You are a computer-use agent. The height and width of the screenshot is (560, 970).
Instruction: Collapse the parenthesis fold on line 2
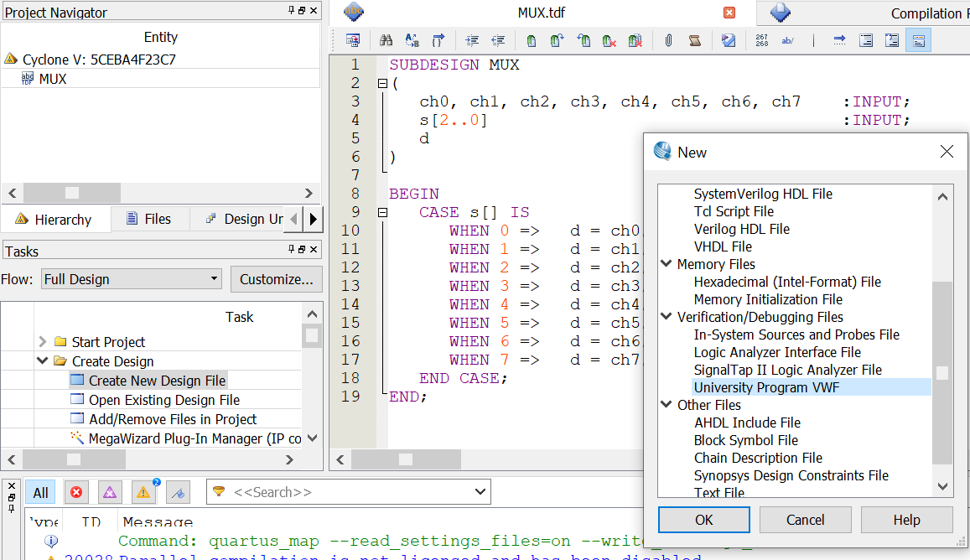click(382, 83)
